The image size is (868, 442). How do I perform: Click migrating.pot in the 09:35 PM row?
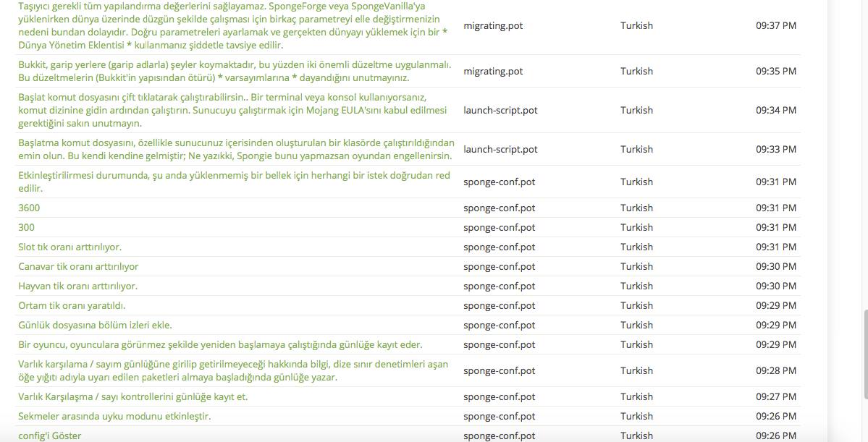(493, 71)
